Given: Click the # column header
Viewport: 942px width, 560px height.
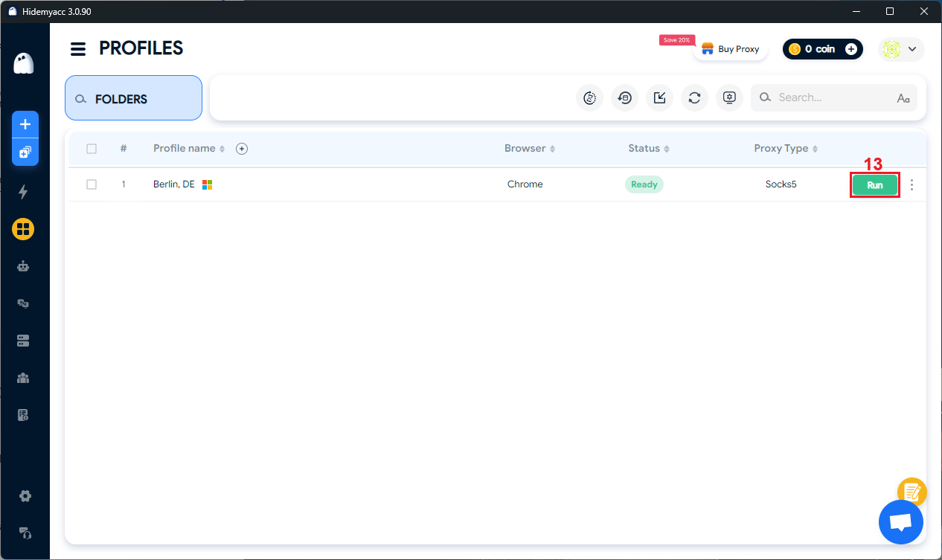Looking at the screenshot, I should click(x=124, y=149).
